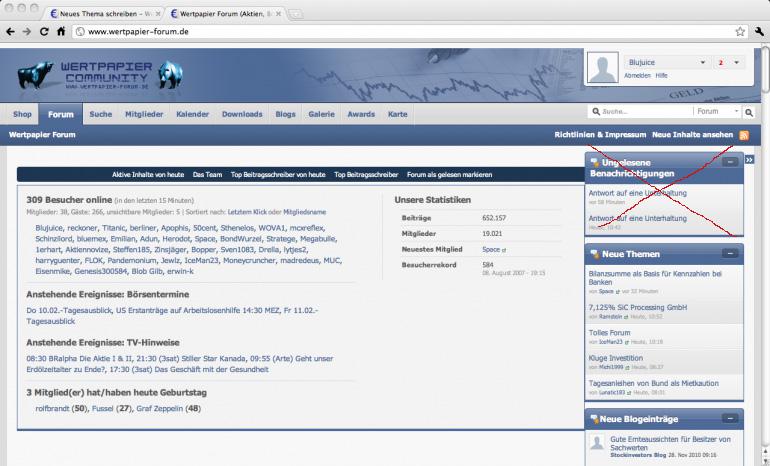Go to browser home page icon
This screenshot has height=466, width=770.
[x=61, y=31]
